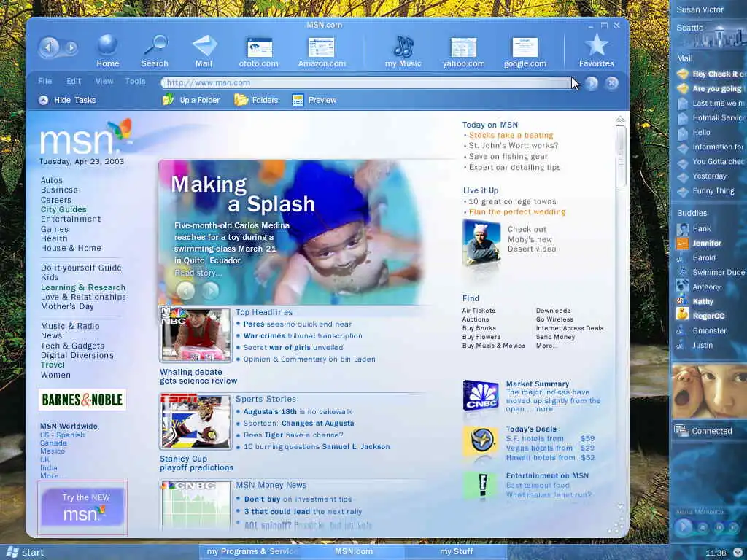Open my Music notes icon
This screenshot has height=560, width=747.
[x=403, y=47]
